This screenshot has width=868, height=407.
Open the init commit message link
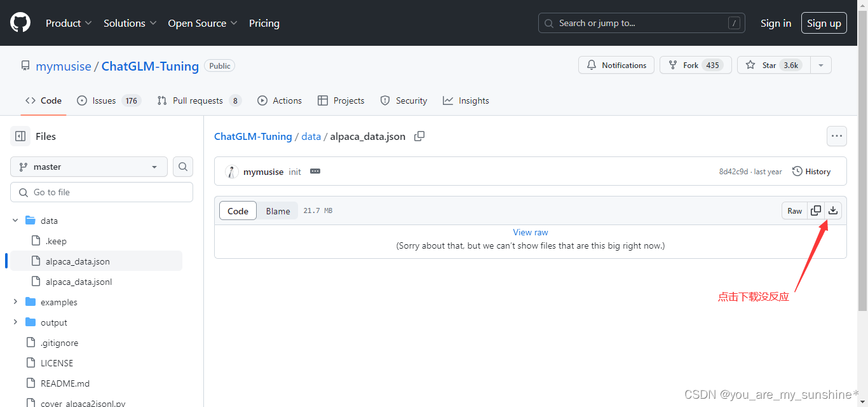coord(295,172)
